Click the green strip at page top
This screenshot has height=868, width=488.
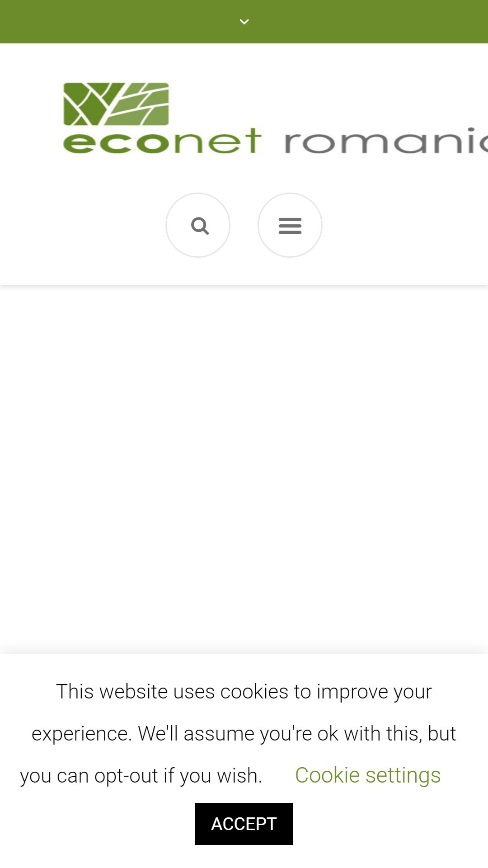tap(244, 22)
